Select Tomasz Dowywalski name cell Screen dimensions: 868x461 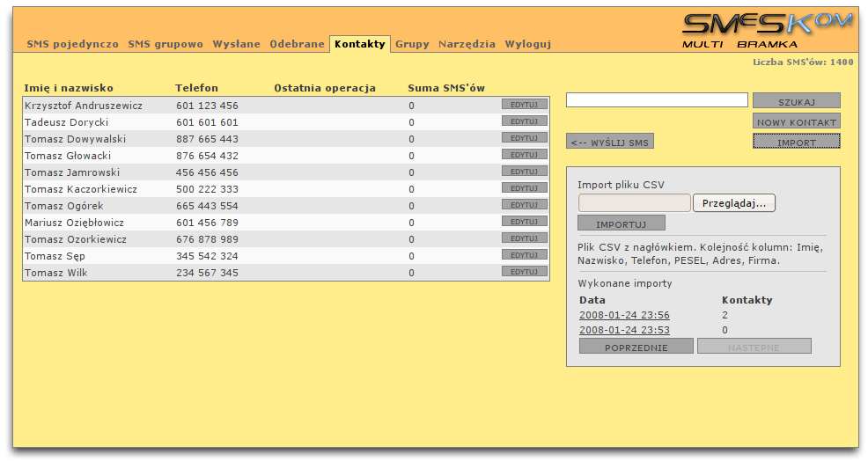tap(75, 139)
